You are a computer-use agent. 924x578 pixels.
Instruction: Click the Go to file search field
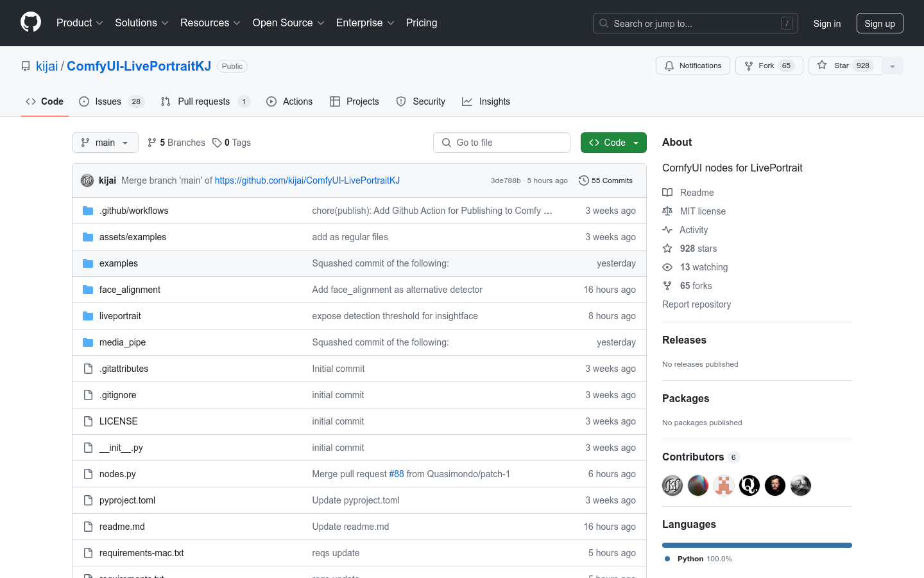click(x=502, y=143)
